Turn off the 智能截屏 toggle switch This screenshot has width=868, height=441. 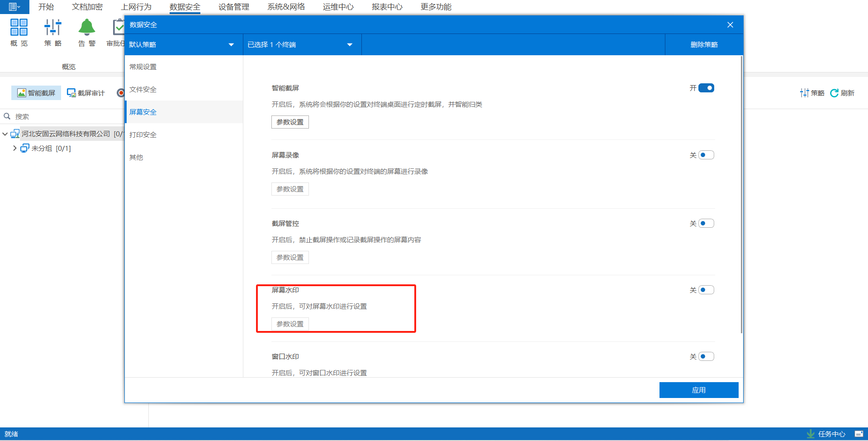tap(706, 88)
